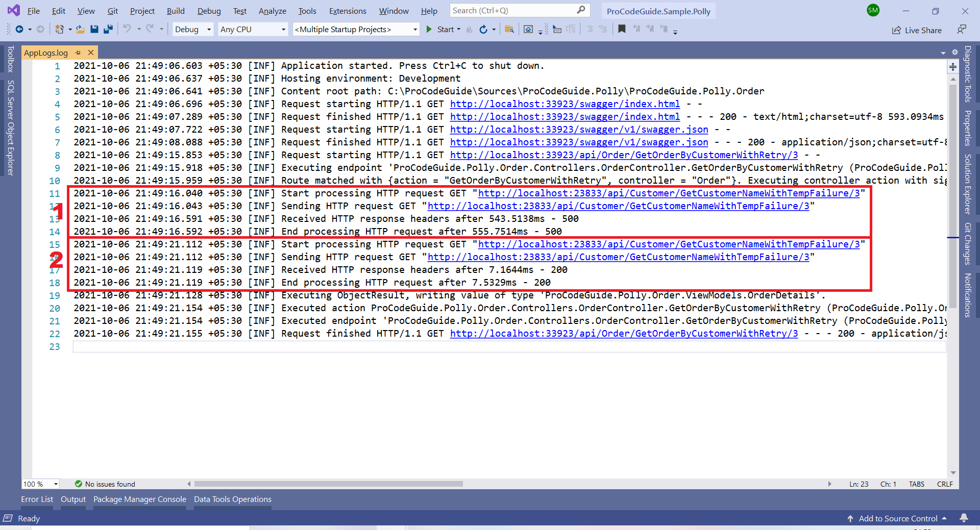Open the Debug configuration dropdown
Screen dimensions: 980x530
192,29
